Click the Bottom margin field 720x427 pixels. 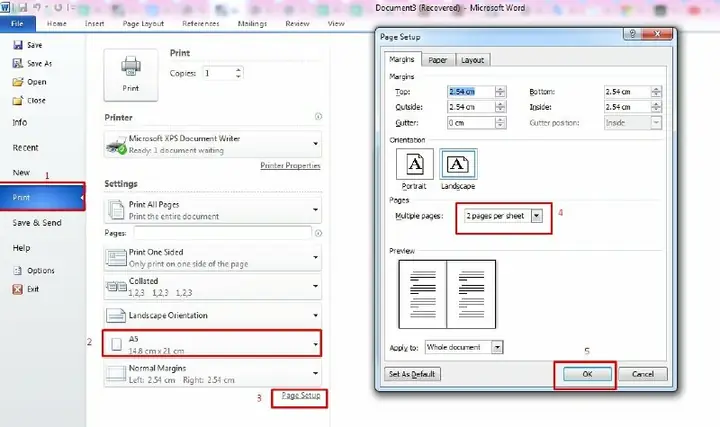(627, 92)
